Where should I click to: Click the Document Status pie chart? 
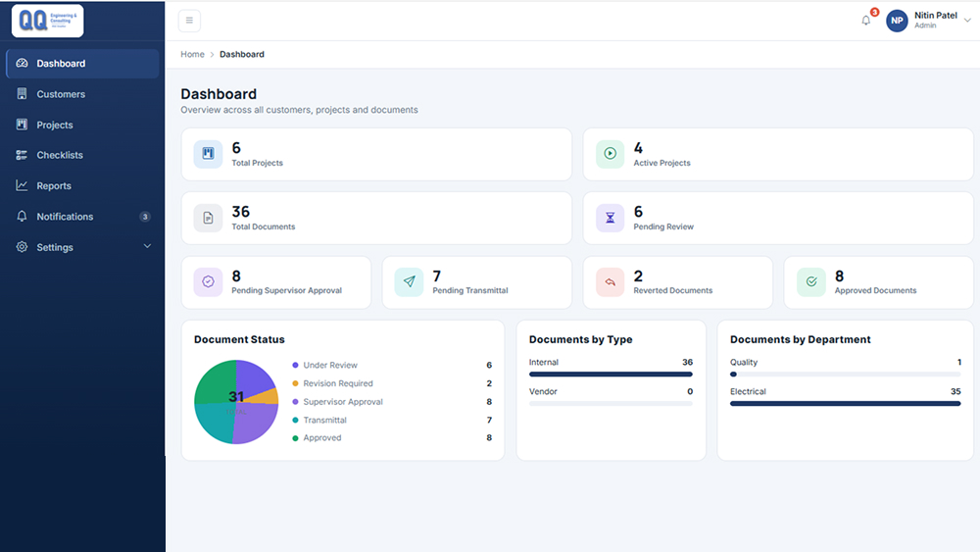(236, 402)
